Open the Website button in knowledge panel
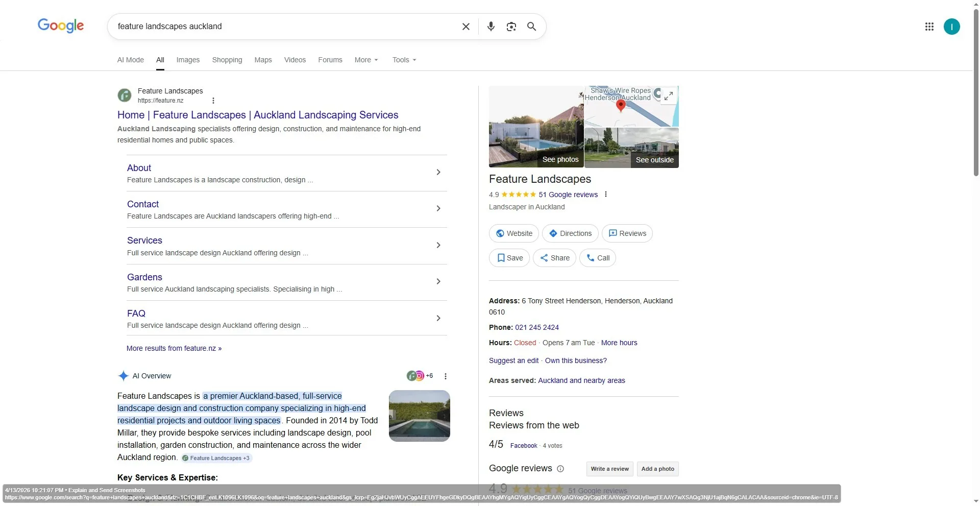Viewport: 980px width, 506px height. (x=514, y=233)
